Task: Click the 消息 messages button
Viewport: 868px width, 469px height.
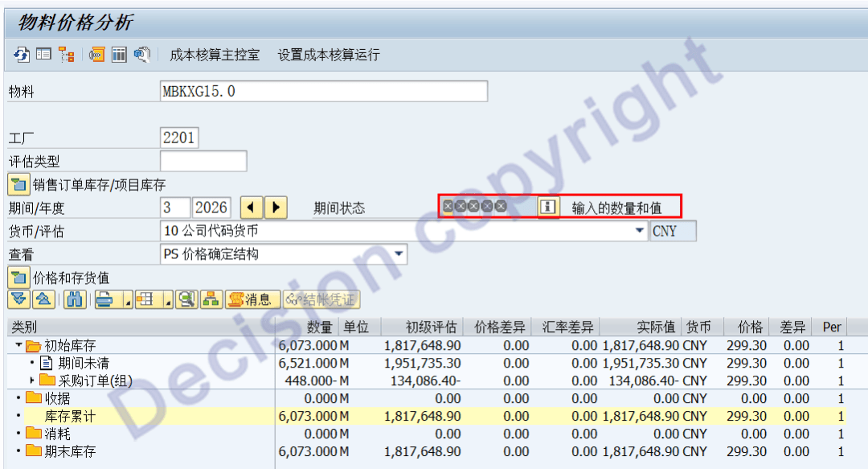Action: click(x=252, y=300)
